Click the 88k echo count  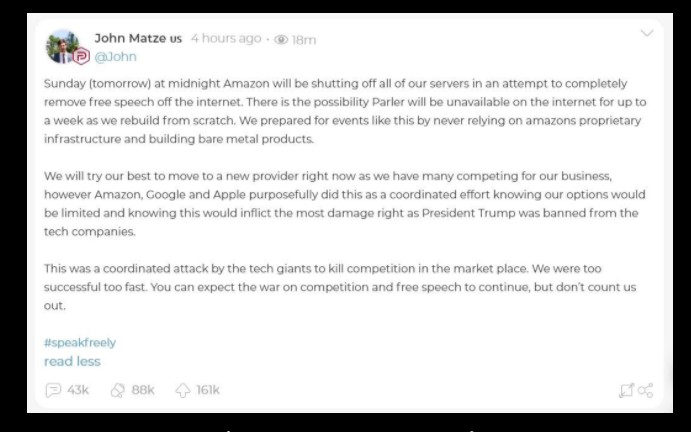coord(143,390)
